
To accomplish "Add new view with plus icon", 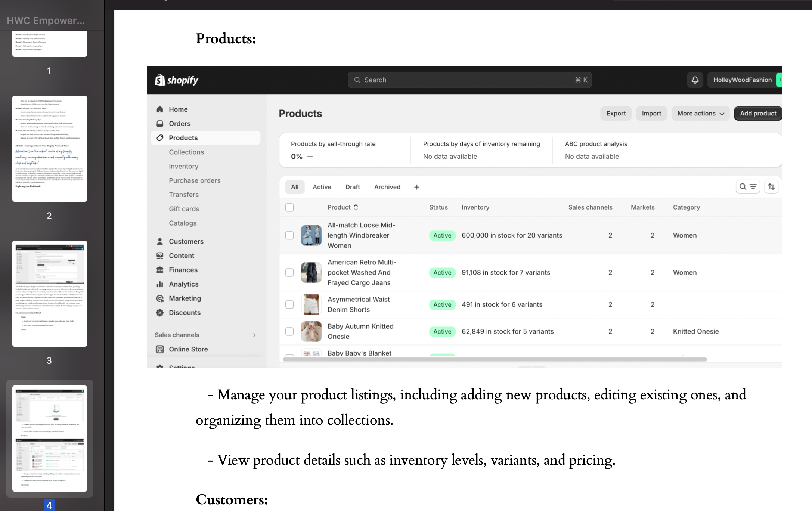I will 417,187.
